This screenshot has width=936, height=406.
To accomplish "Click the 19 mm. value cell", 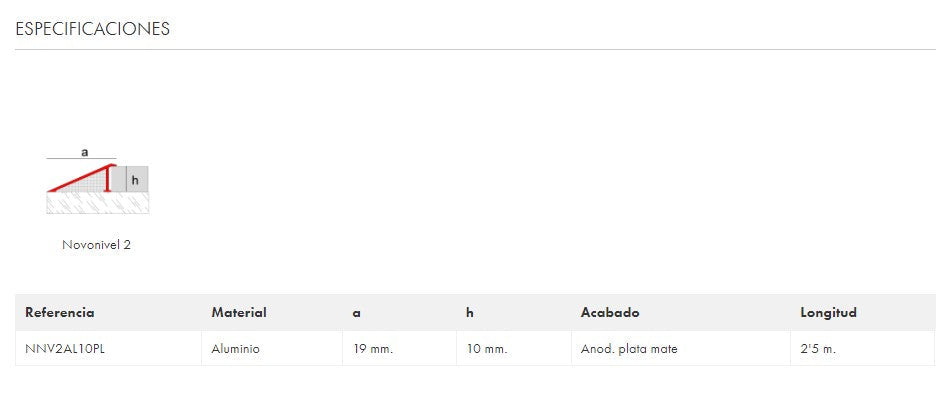I will tap(372, 349).
